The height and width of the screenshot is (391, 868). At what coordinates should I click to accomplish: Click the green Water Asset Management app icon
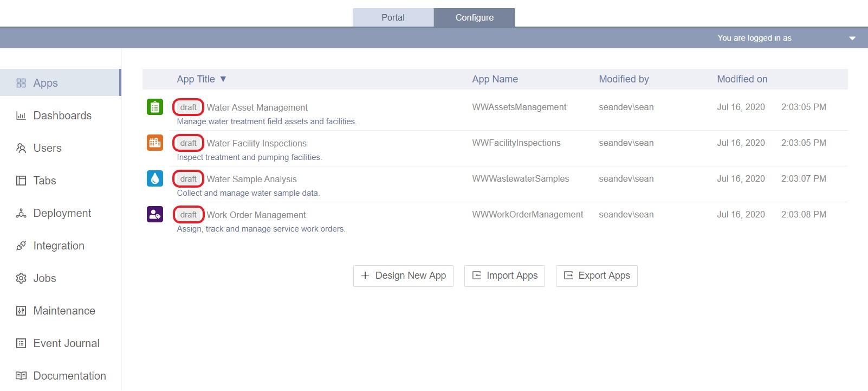[x=155, y=107]
